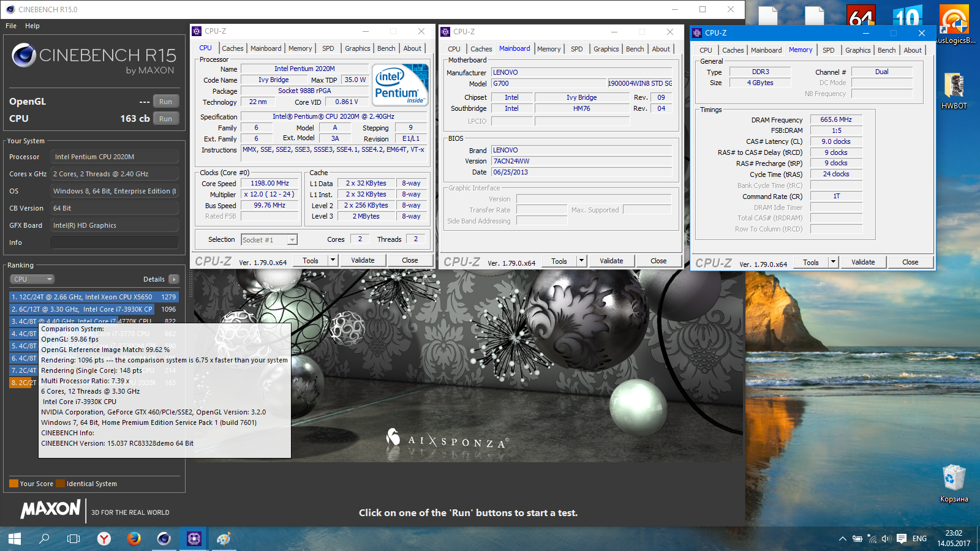Click the Info input field in Cinebench
This screenshot has width=980, height=551.
pos(115,242)
